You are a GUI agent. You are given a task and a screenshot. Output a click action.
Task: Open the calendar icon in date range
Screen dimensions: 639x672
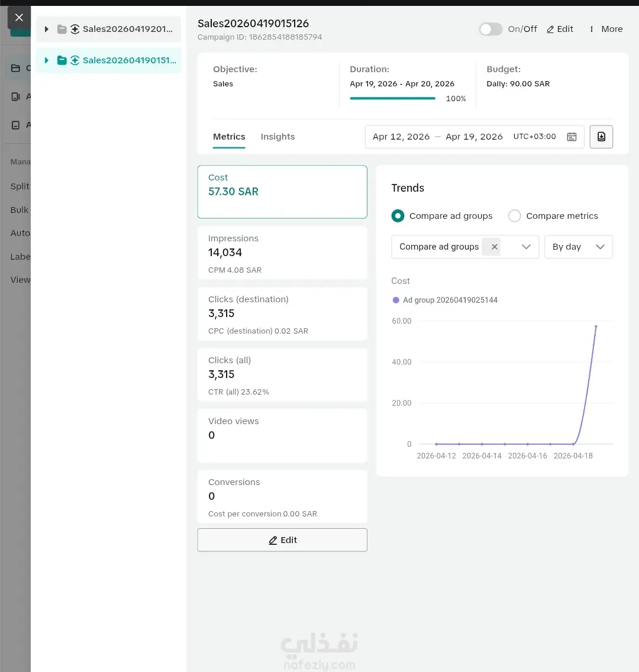[x=572, y=137]
